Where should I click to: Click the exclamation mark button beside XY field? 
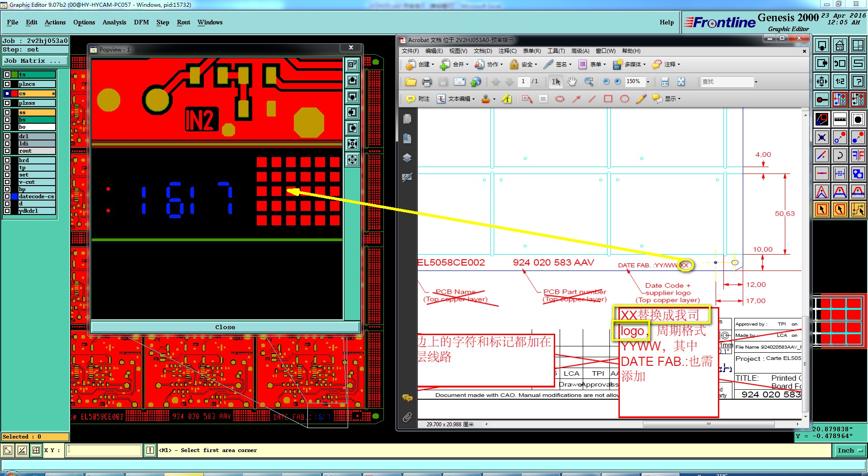pyautogui.click(x=150, y=450)
